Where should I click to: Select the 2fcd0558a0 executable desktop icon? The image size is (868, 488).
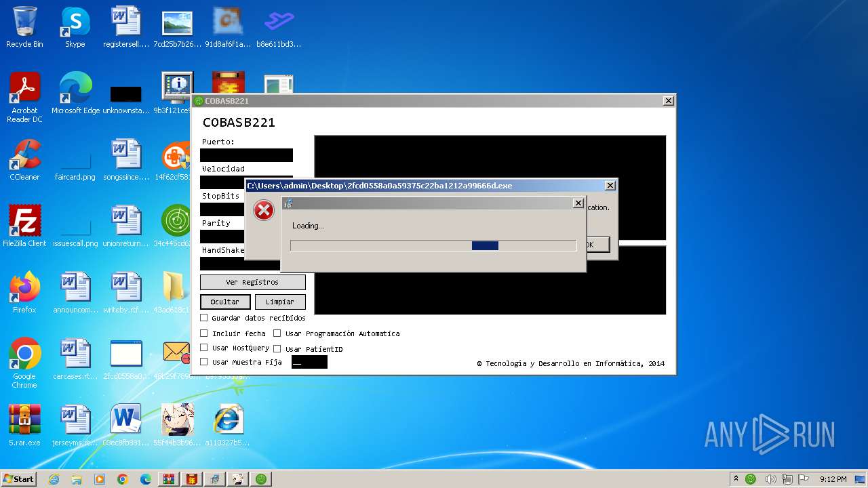(125, 359)
